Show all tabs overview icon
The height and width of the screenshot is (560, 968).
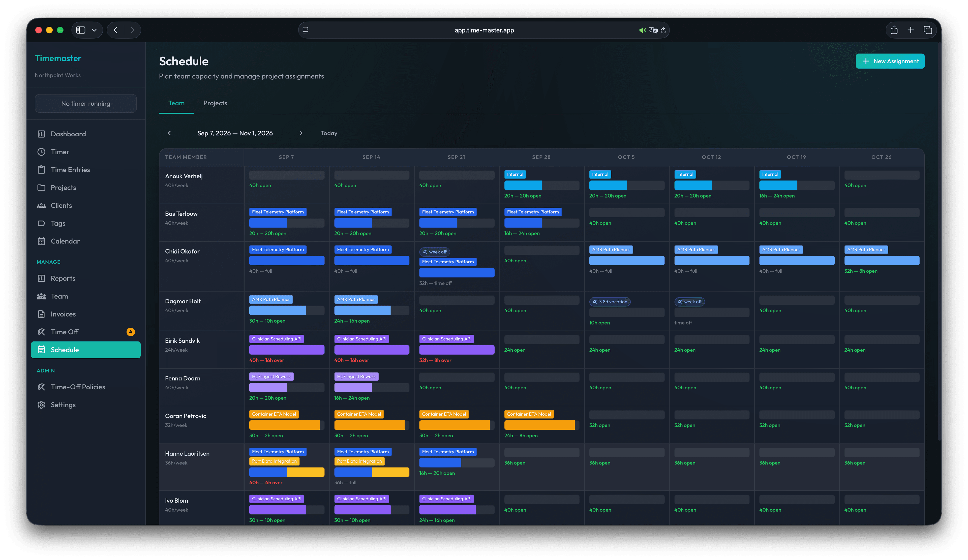point(928,30)
